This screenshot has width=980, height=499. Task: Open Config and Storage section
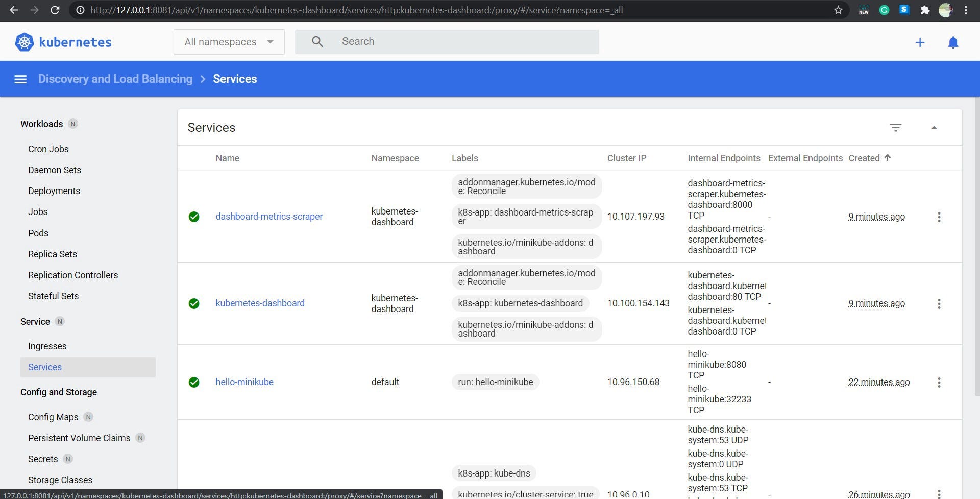point(59,392)
